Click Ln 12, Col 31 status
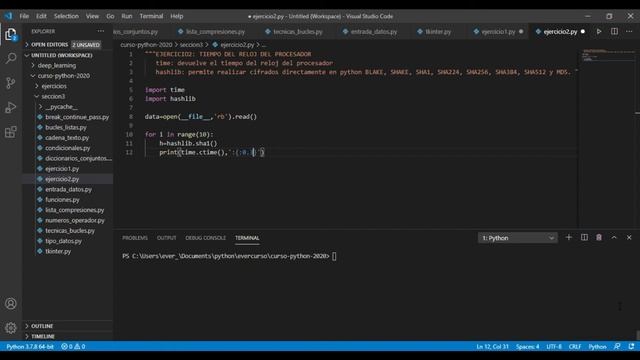Screen dimensions: 640x360 [492, 347]
